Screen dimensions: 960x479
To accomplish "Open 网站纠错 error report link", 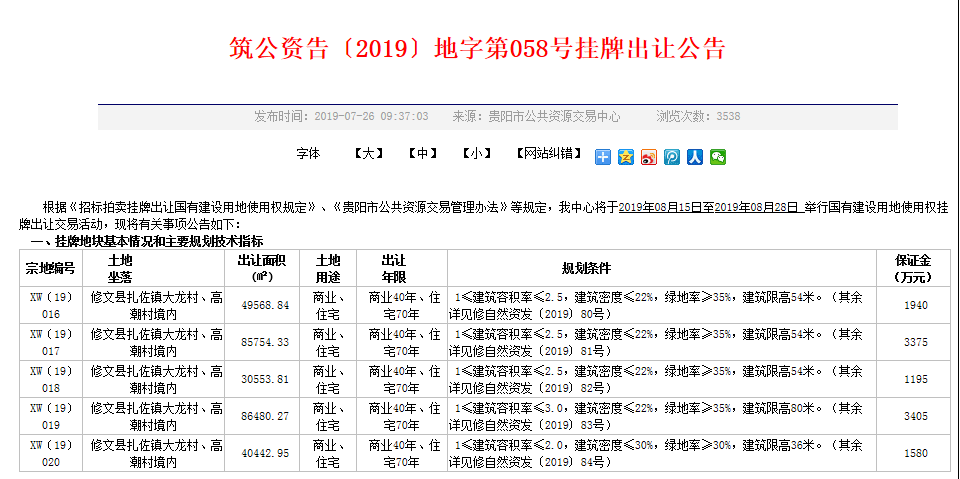I will point(549,154).
